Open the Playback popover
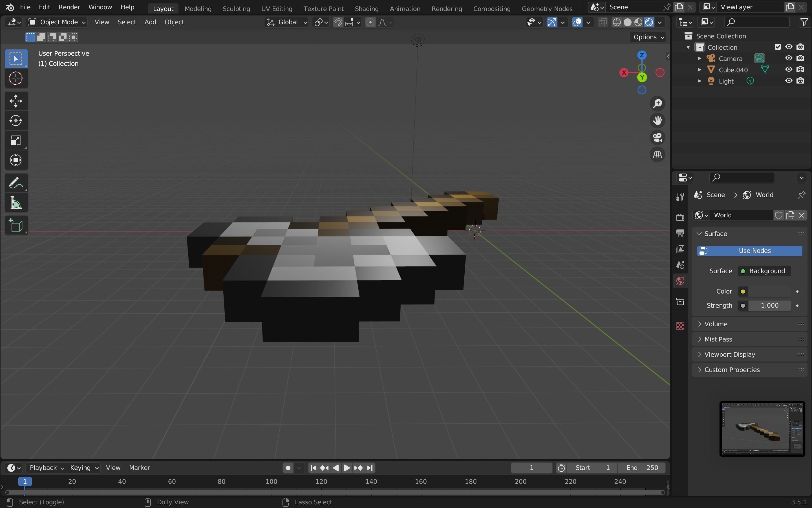This screenshot has height=508, width=812. (46, 468)
